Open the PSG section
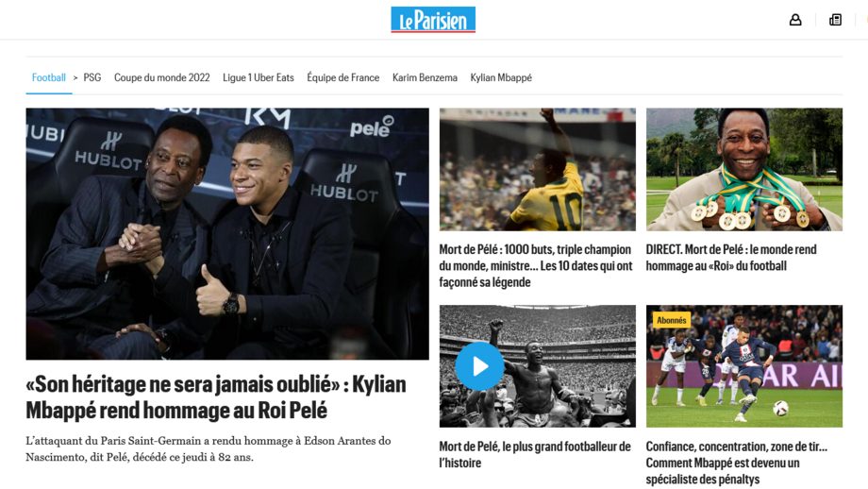 coord(92,77)
